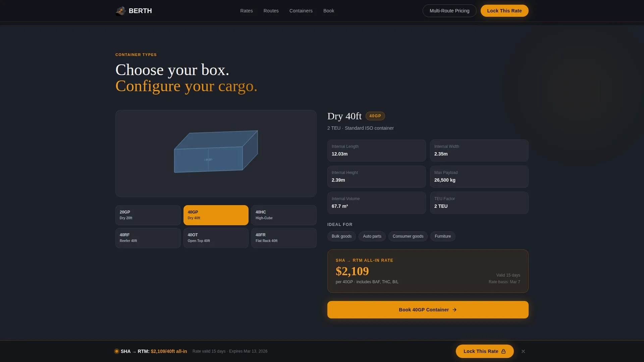Viewport: 644px width, 362px height.
Task: Pick the 40OT Open Top 40ft container
Action: pos(216,238)
